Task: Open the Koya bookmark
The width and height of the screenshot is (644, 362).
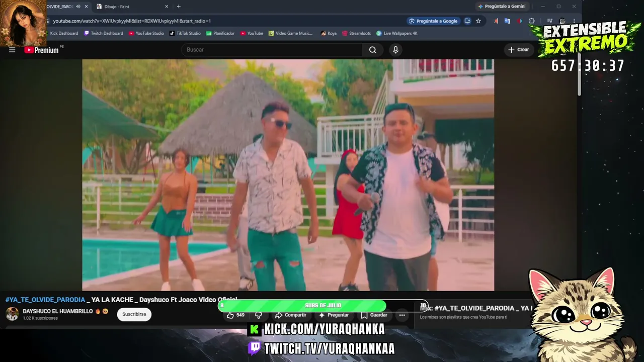Action: pos(329,34)
